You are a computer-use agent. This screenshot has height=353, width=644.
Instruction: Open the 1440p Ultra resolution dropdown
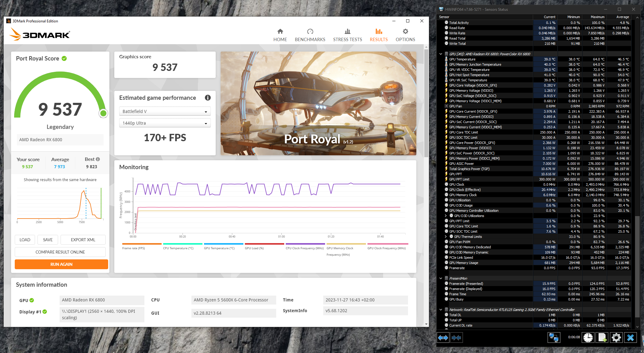165,123
